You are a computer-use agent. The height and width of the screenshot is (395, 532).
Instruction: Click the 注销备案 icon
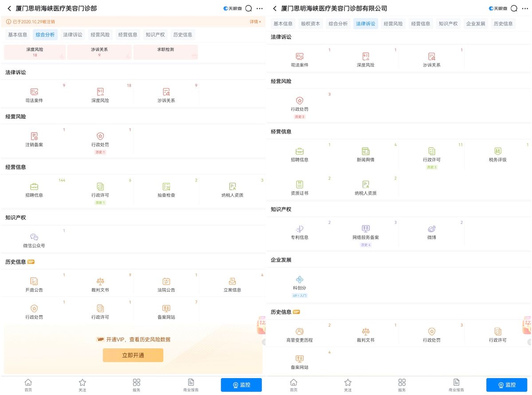pyautogui.click(x=34, y=137)
